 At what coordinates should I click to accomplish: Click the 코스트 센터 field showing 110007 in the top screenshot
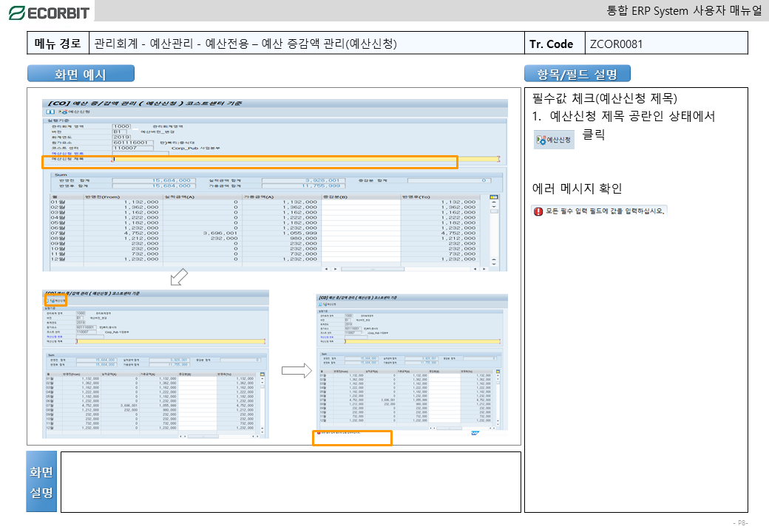click(x=132, y=149)
